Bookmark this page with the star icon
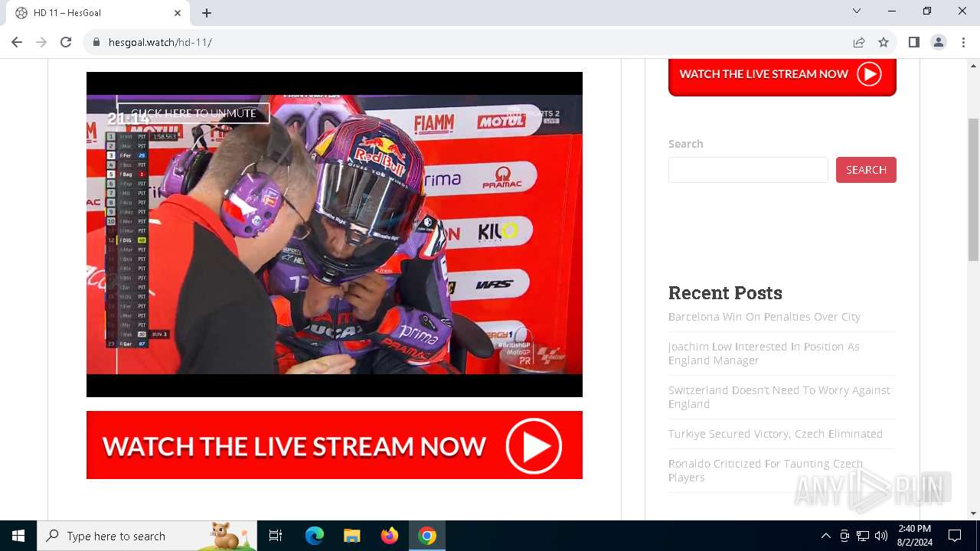Viewport: 980px width, 551px height. click(884, 42)
